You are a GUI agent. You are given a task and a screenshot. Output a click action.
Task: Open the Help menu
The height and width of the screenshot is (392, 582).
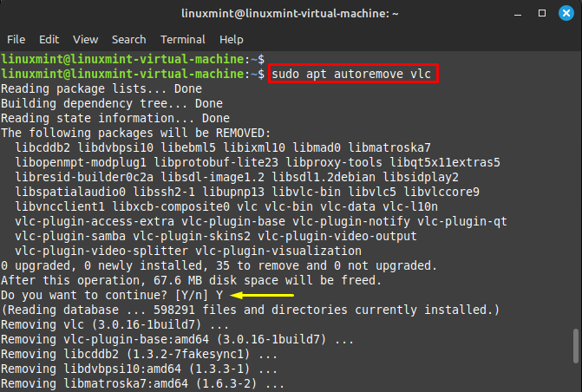(x=231, y=40)
